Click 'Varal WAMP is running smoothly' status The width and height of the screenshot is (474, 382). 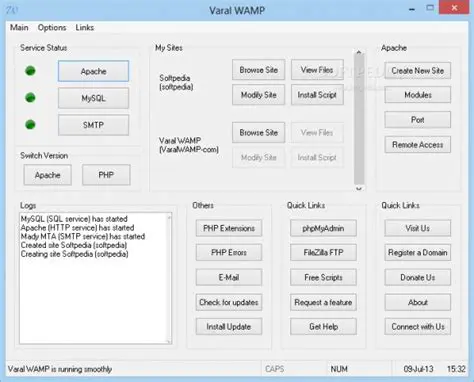tap(60, 369)
